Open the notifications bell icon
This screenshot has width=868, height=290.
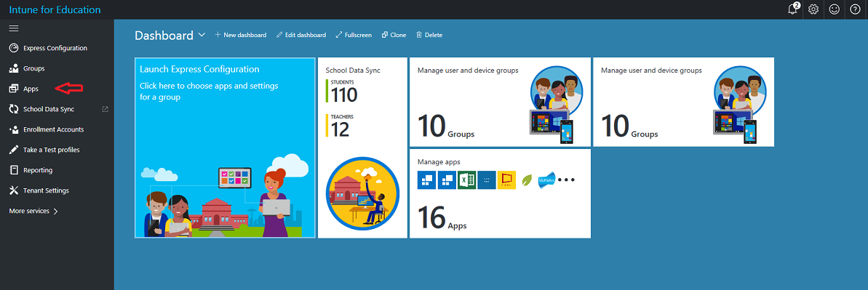(x=794, y=9)
